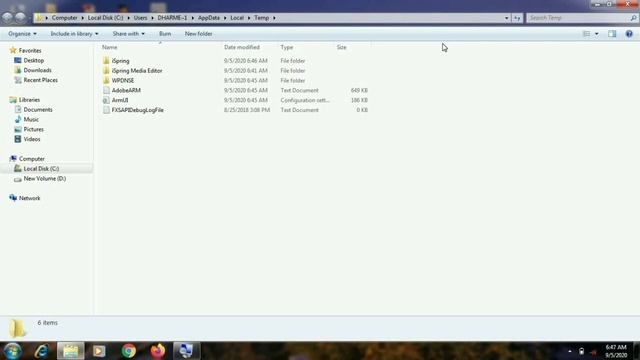
Task: Click Local in the address breadcrumb
Action: click(237, 18)
